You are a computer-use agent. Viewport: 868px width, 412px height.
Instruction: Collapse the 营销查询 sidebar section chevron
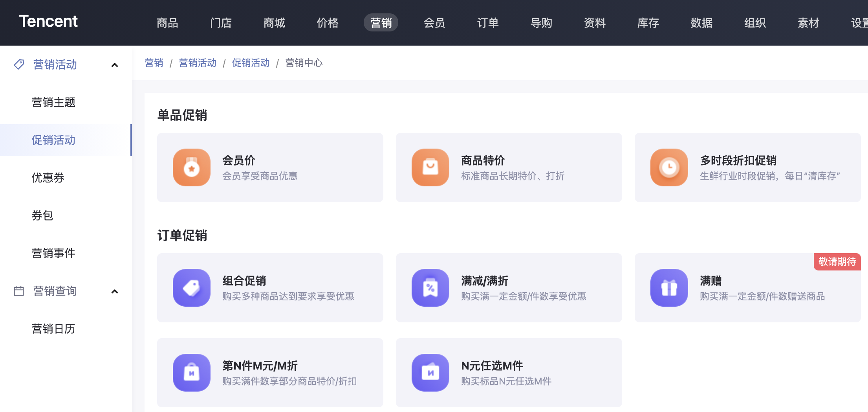(x=115, y=291)
